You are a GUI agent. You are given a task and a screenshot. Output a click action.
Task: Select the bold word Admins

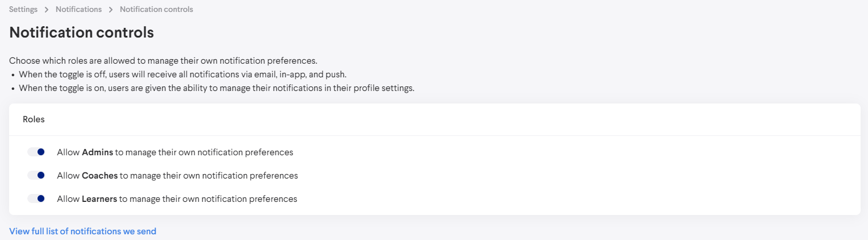[x=97, y=152]
